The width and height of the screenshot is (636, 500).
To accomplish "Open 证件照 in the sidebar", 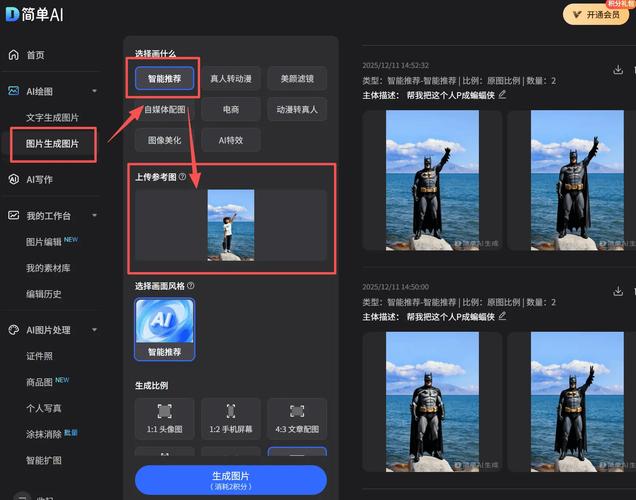I will click(x=39, y=356).
